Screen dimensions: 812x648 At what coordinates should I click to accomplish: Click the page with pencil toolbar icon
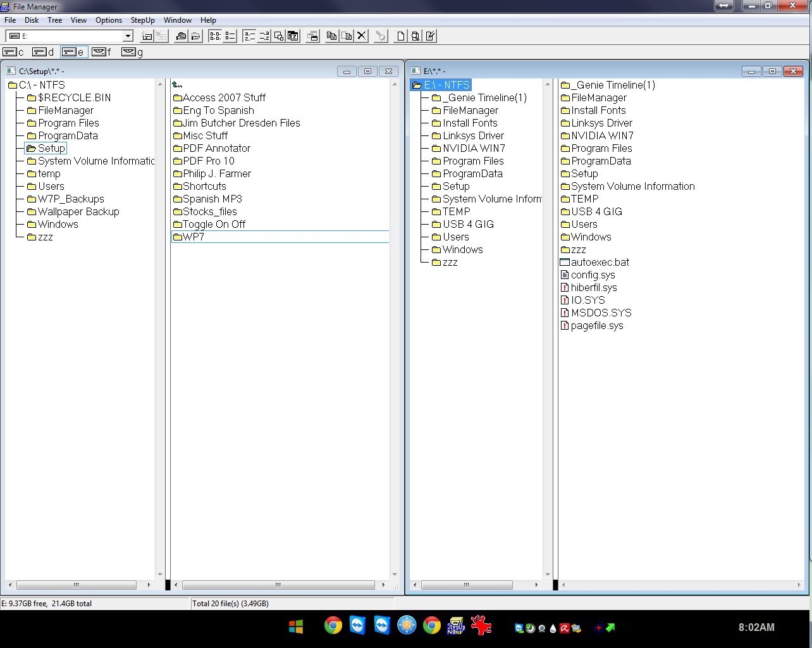pos(431,36)
